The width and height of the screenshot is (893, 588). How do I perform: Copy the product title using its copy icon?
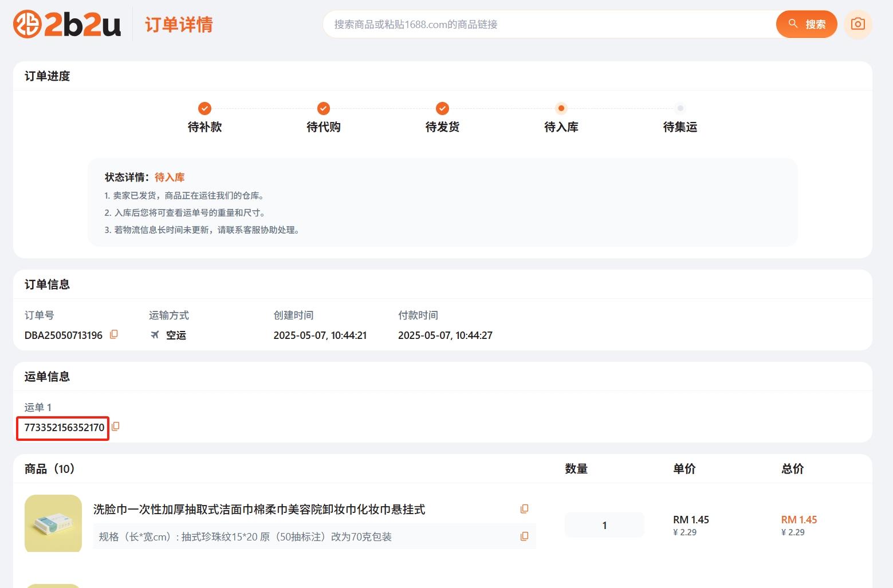coord(524,508)
